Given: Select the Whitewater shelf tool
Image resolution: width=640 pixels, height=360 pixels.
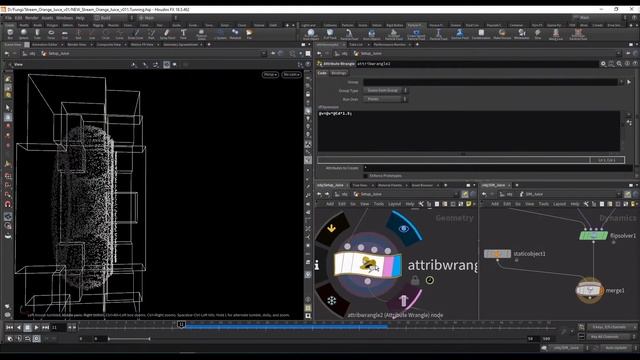Looking at the screenshot, I should pos(521,34).
